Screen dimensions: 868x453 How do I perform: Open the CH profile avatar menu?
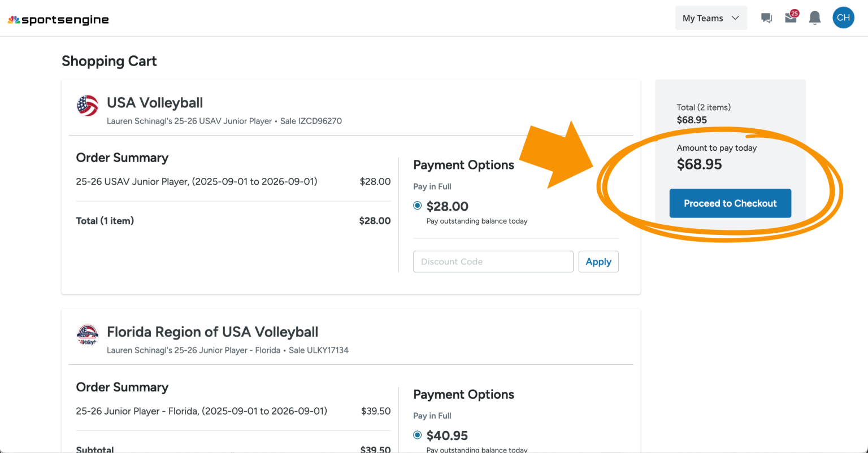(843, 18)
